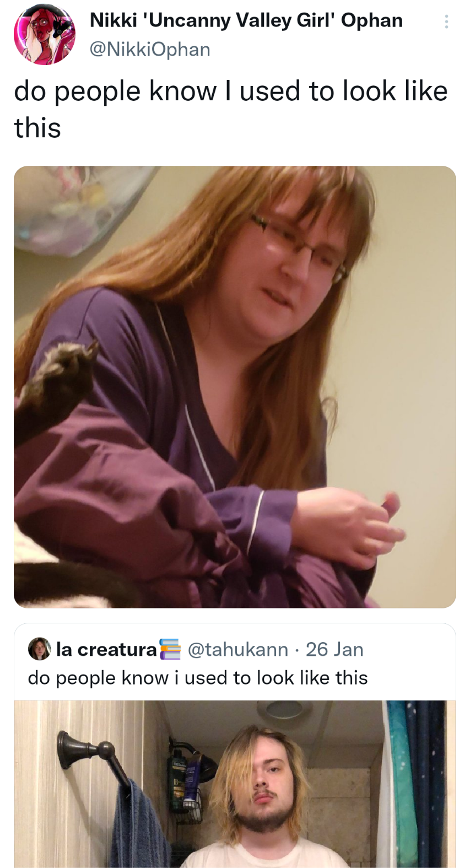Viewport: 470px width, 868px height.
Task: Click the 26 Jan timestamp
Action: coord(334,649)
